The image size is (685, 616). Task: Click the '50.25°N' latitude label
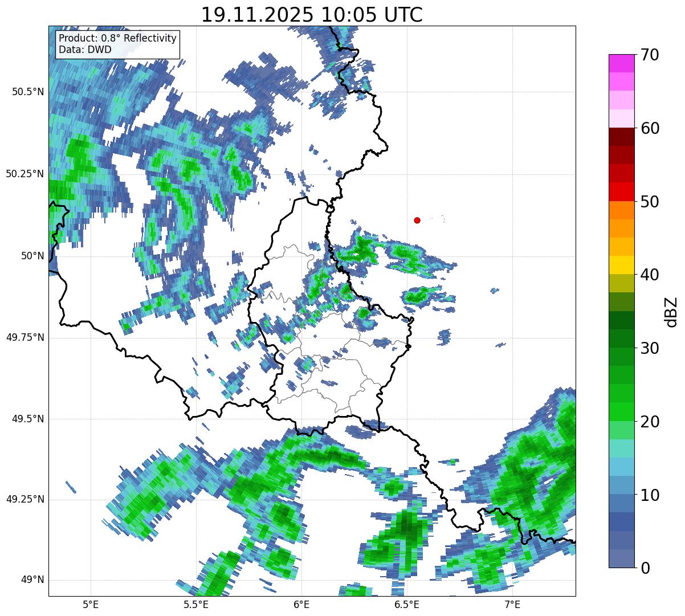(x=25, y=174)
